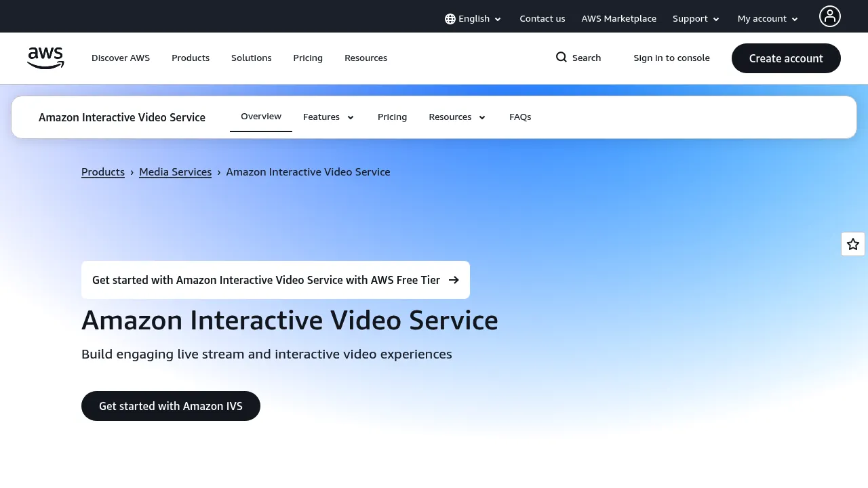Open the AWS Marketplace link
Screen dimensions: 868x488
(x=619, y=19)
